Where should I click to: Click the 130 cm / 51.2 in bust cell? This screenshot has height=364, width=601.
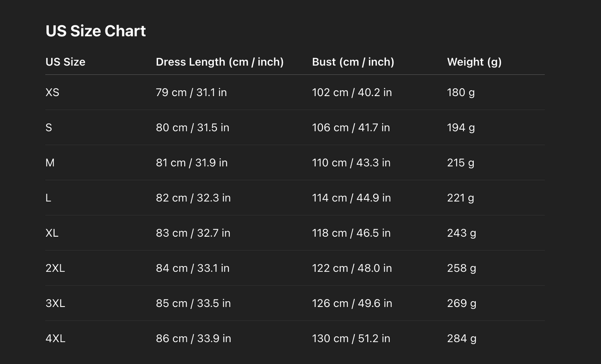coord(351,339)
